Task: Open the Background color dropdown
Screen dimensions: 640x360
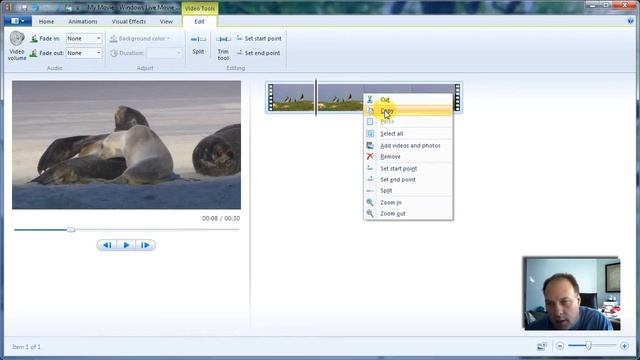Action: tap(140, 38)
